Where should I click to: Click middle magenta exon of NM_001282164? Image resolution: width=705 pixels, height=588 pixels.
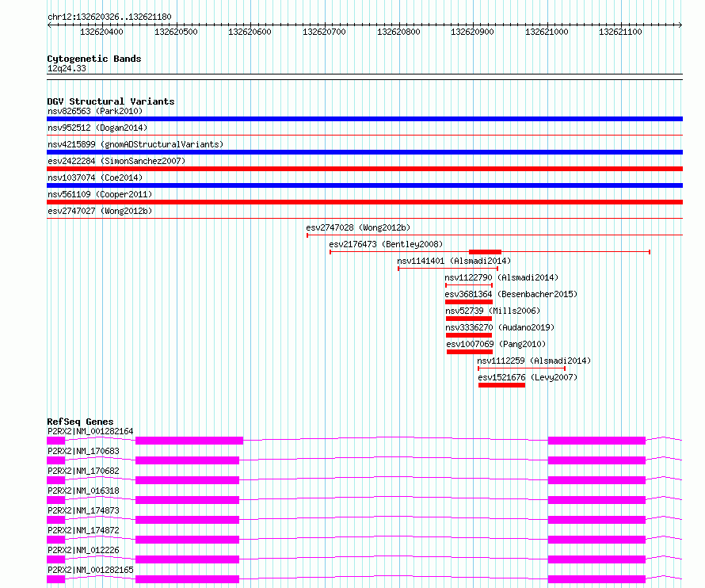(189, 441)
